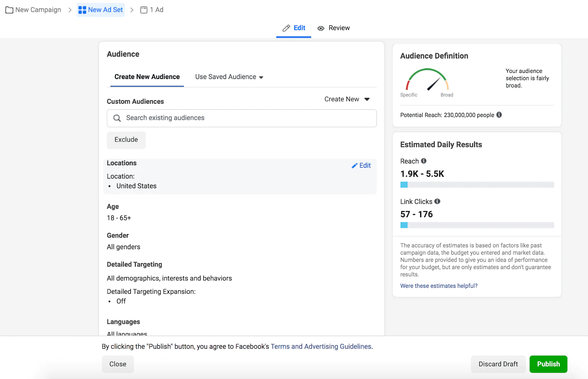Click the pencil icon beside Edit tab

pyautogui.click(x=286, y=28)
